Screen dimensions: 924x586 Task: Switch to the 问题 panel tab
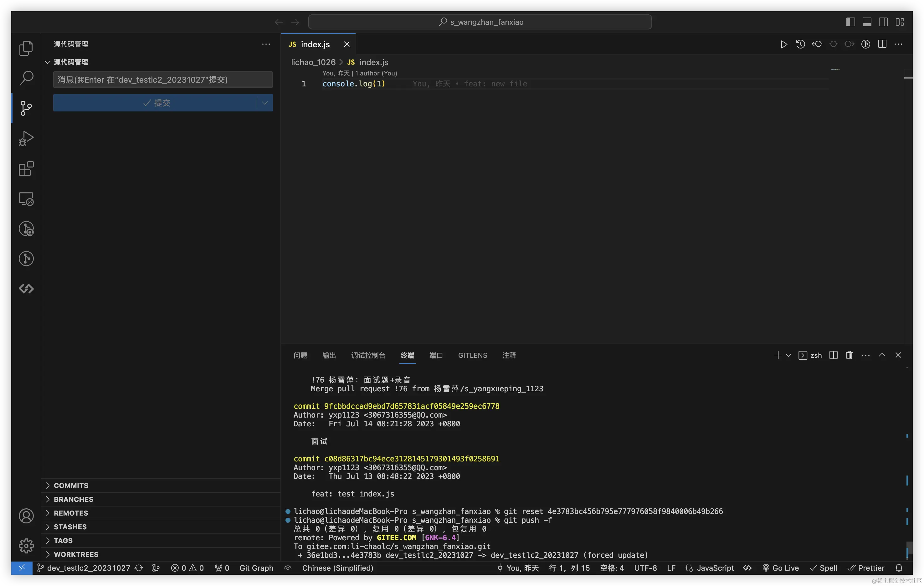[x=300, y=355]
